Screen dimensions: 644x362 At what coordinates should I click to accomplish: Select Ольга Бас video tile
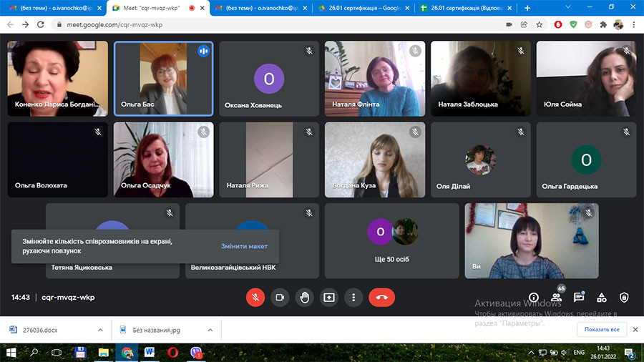coord(163,79)
